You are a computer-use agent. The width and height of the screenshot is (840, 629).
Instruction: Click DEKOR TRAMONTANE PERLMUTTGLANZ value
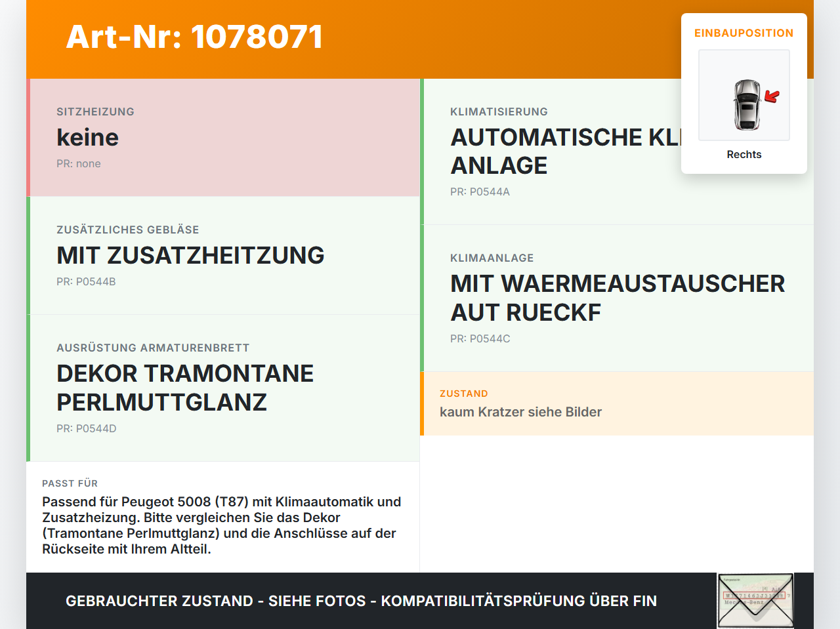(x=185, y=388)
